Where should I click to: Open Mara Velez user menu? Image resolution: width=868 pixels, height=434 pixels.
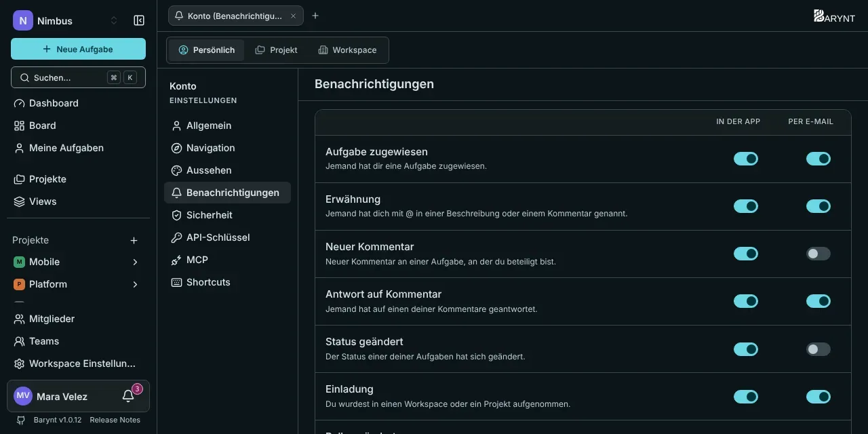pos(62,396)
